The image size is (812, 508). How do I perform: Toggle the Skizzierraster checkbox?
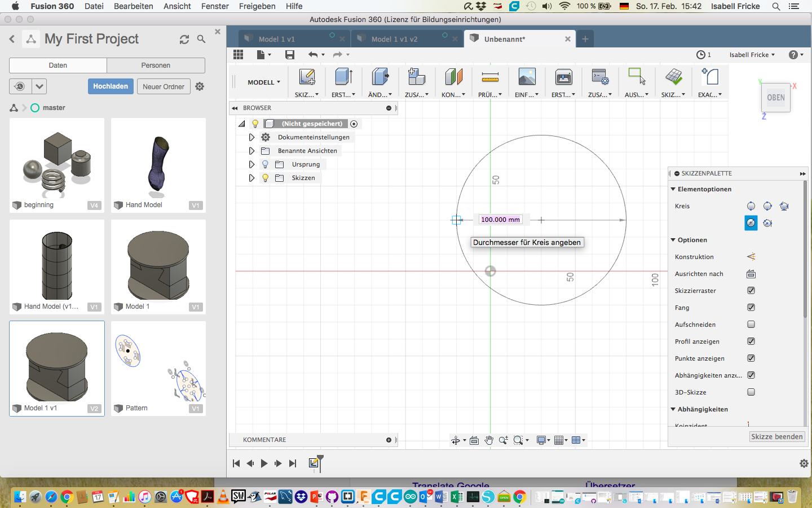coord(751,291)
